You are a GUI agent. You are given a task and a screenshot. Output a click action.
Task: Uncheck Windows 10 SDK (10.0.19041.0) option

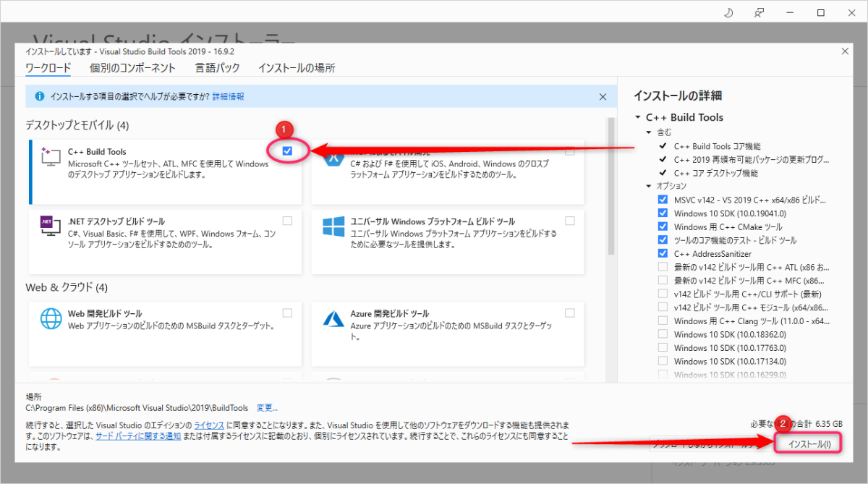pos(663,213)
